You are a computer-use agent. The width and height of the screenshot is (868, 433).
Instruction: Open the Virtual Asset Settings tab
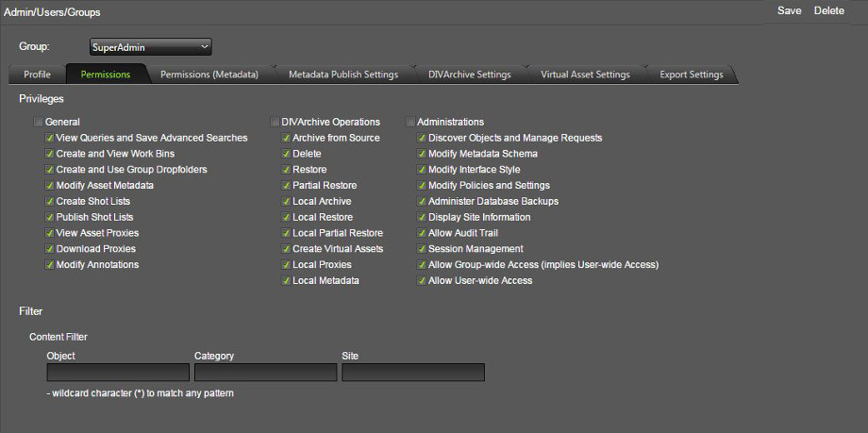pos(585,75)
